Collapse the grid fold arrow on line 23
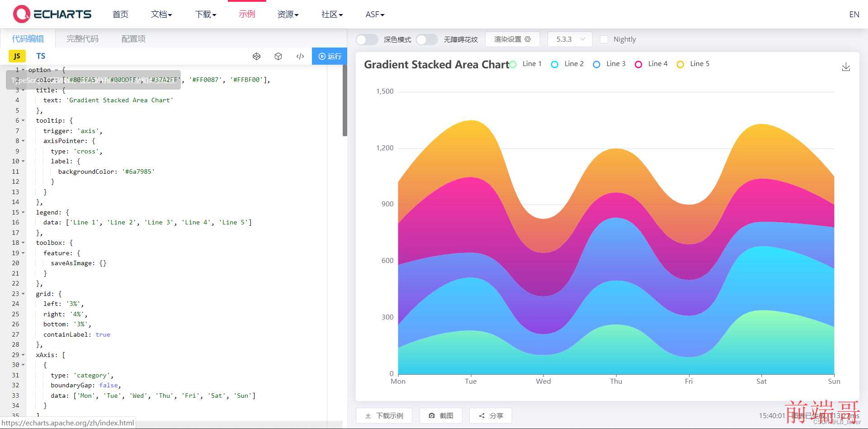The image size is (868, 429). [23, 294]
